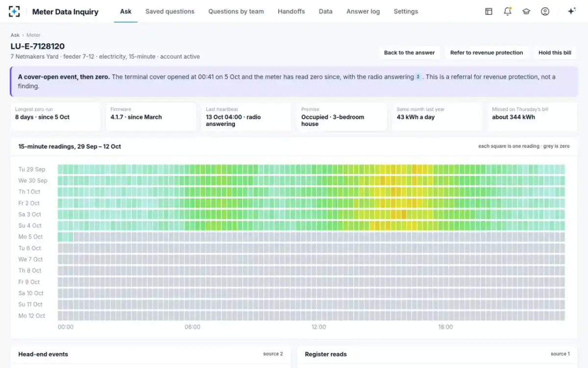Click the 00:00 time axis label

click(66, 327)
